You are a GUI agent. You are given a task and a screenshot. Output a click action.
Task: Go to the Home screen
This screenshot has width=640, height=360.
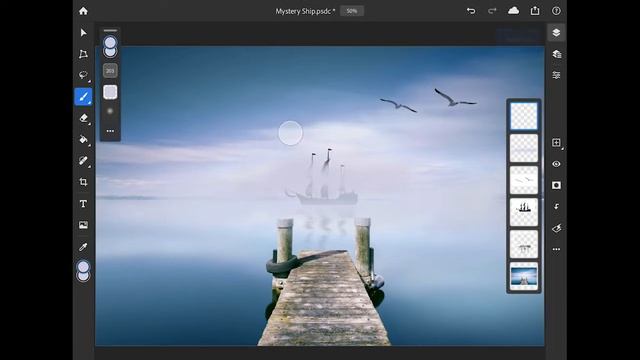(83, 11)
